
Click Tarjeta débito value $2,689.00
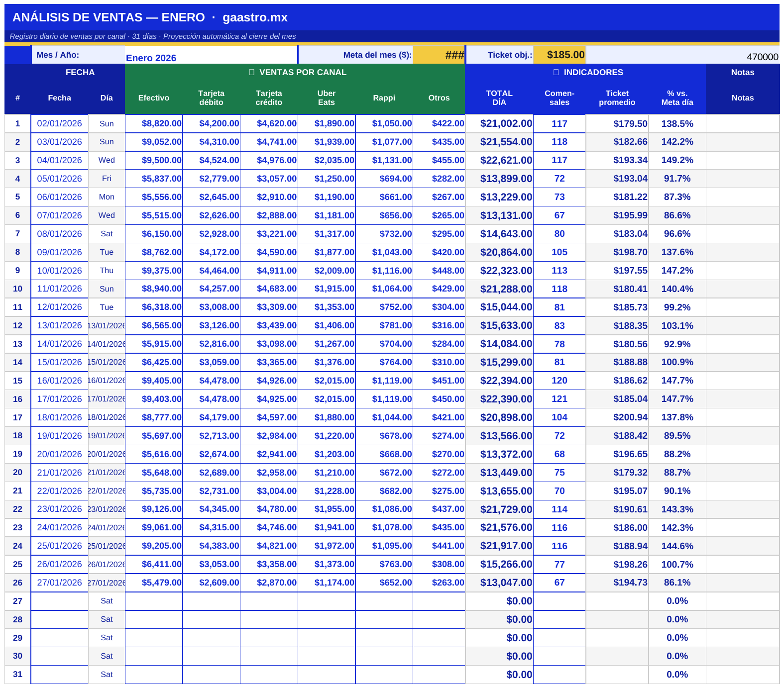(212, 473)
